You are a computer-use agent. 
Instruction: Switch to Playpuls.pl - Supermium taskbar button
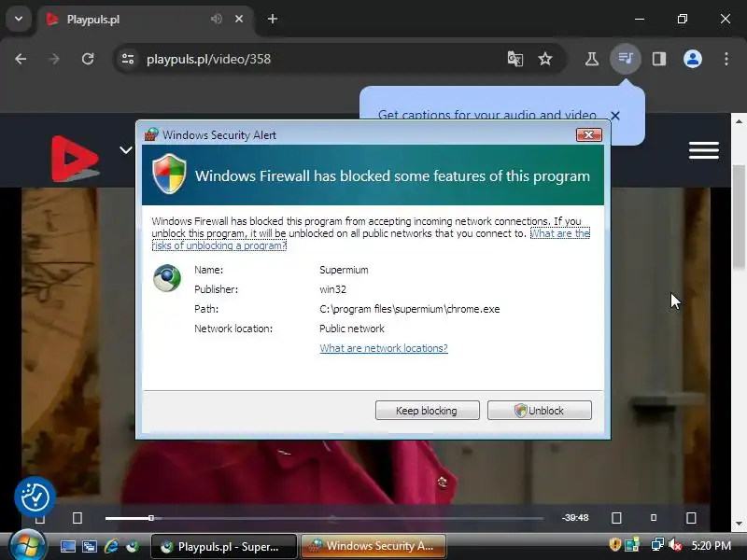point(224,546)
